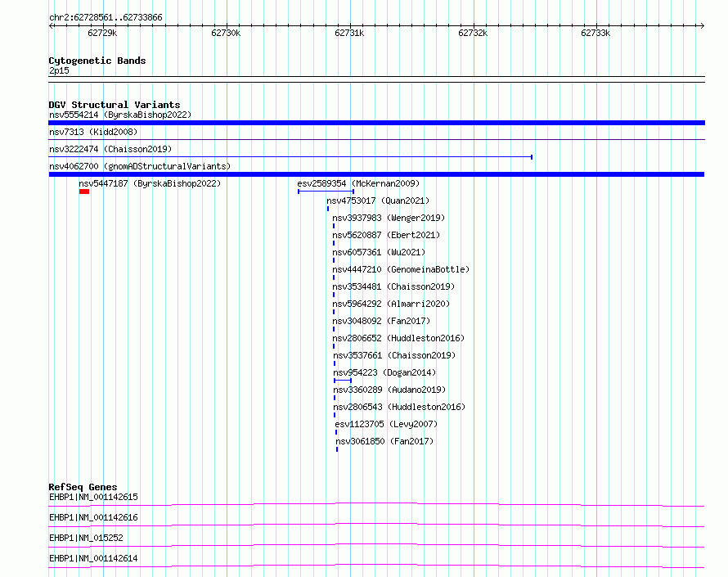Open nsv5964292 (Almarri2020) variant
The width and height of the screenshot is (728, 577).
pos(391,304)
